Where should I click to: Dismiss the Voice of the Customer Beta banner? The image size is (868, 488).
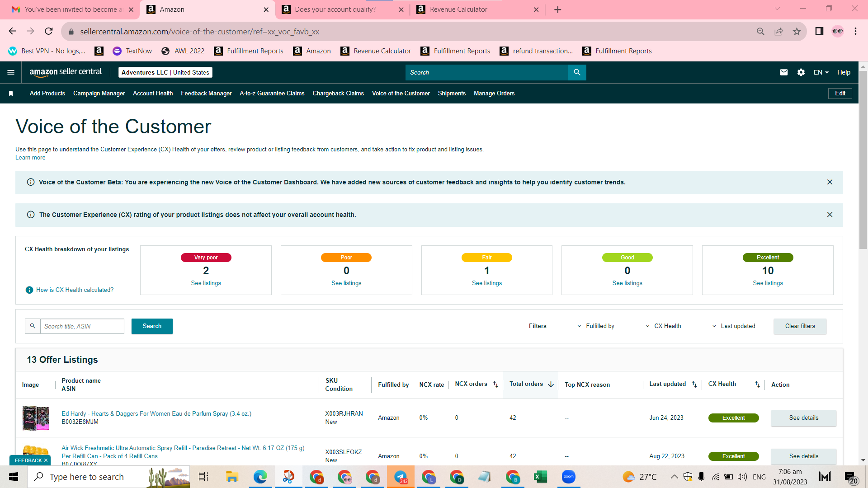830,182
